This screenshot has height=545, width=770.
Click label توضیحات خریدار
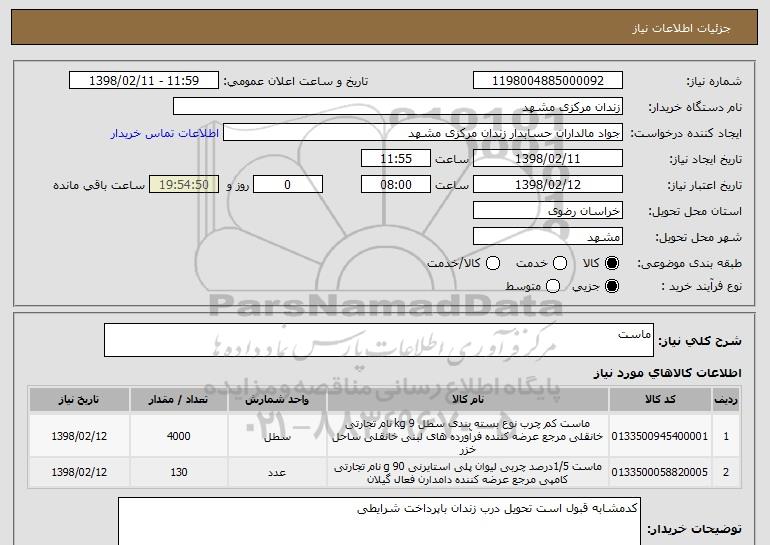coord(694,529)
